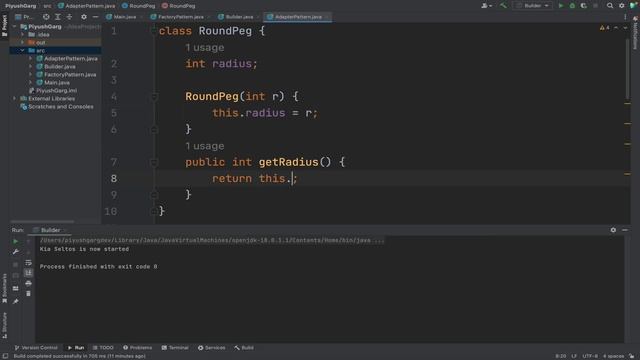Click PiyushGarg breadcrumb in navigation bar

click(20, 6)
